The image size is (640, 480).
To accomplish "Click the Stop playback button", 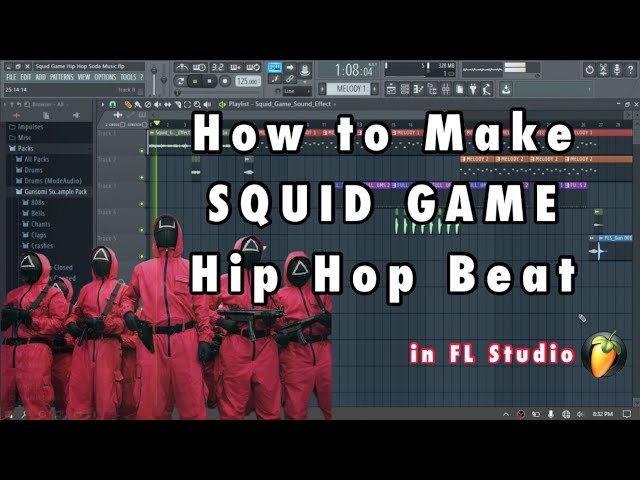I will click(x=209, y=81).
